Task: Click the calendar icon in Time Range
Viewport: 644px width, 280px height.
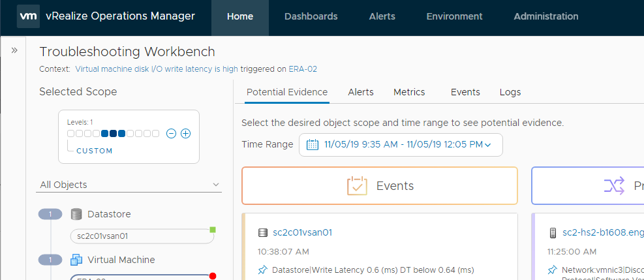Action: pyautogui.click(x=312, y=144)
